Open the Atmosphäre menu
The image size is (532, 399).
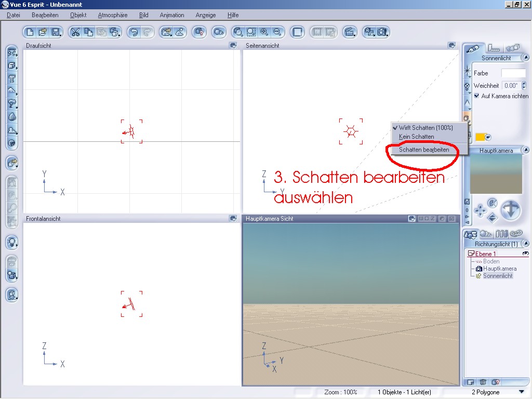[x=113, y=15]
